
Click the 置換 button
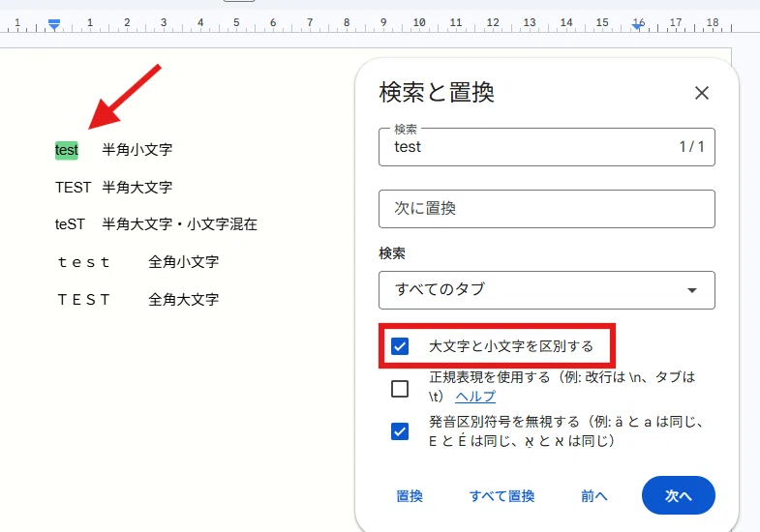tap(410, 495)
